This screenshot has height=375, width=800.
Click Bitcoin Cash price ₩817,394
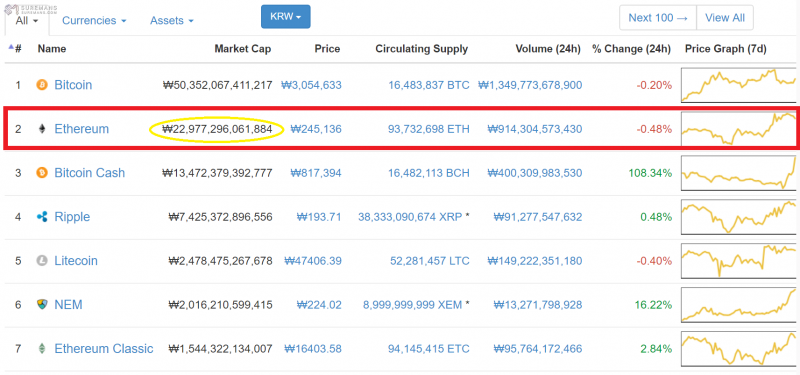click(x=316, y=173)
